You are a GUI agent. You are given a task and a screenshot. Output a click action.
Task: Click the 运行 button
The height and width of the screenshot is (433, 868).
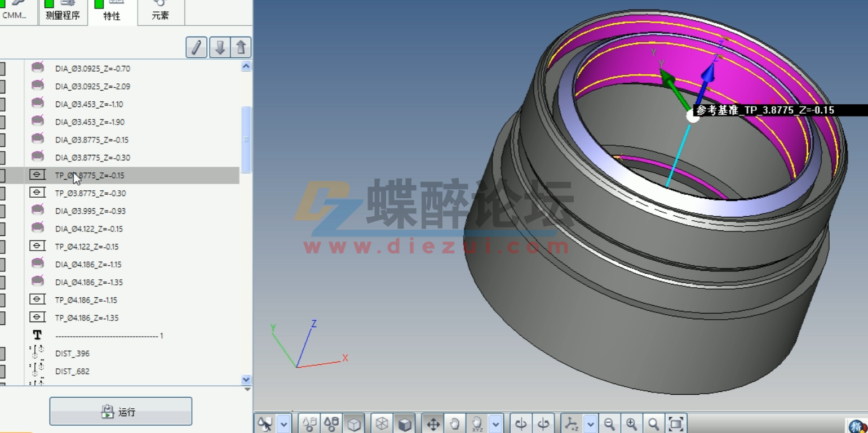(x=120, y=412)
